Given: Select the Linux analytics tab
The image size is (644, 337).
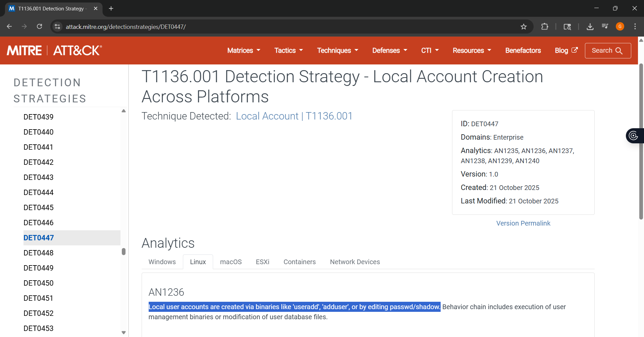Looking at the screenshot, I should (198, 262).
